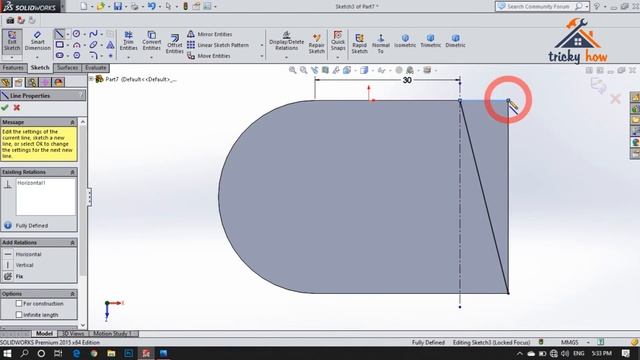This screenshot has width=640, height=360.
Task: Click the Undo icon in the top toolbar
Action: 151,6
